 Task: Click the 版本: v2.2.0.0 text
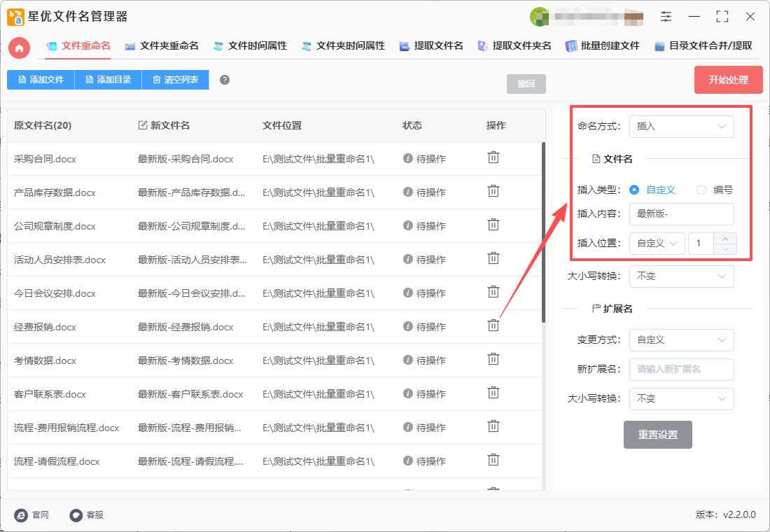(x=726, y=514)
